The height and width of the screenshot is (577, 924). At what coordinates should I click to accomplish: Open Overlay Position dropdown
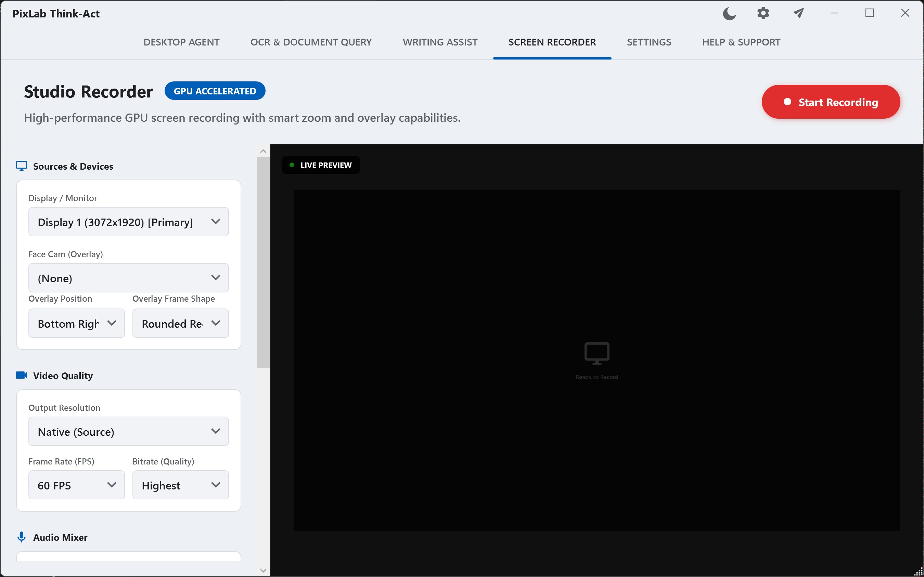click(x=76, y=323)
